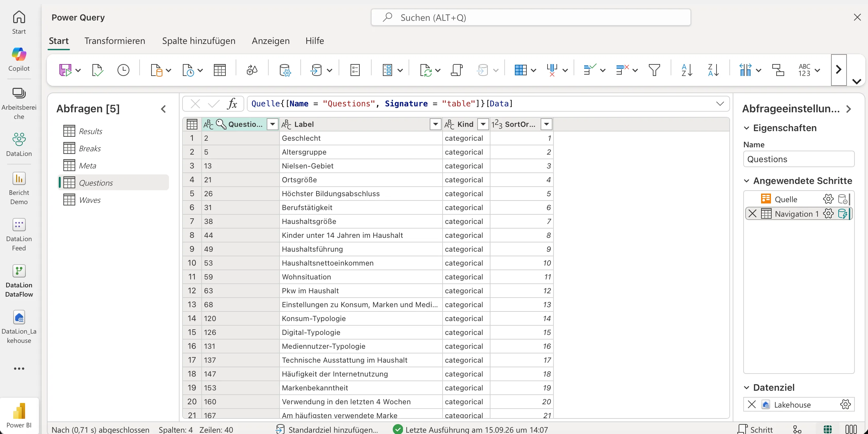Click the database with gear settings icon

pyautogui.click(x=285, y=70)
